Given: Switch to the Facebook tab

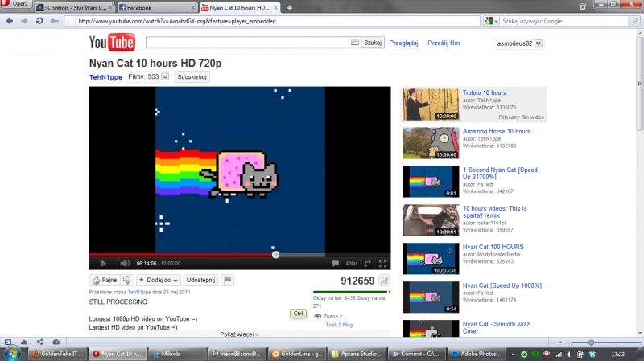Looking at the screenshot, I should point(156,8).
